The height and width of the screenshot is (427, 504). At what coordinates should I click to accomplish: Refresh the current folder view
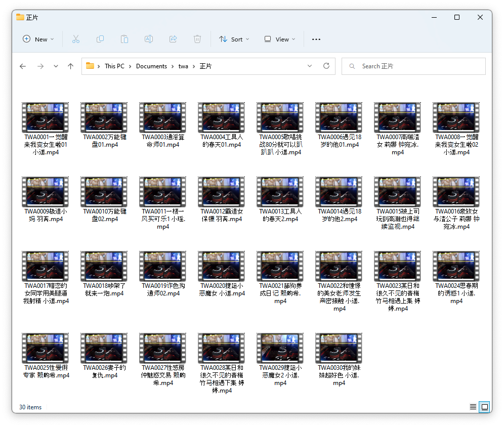[x=326, y=66]
